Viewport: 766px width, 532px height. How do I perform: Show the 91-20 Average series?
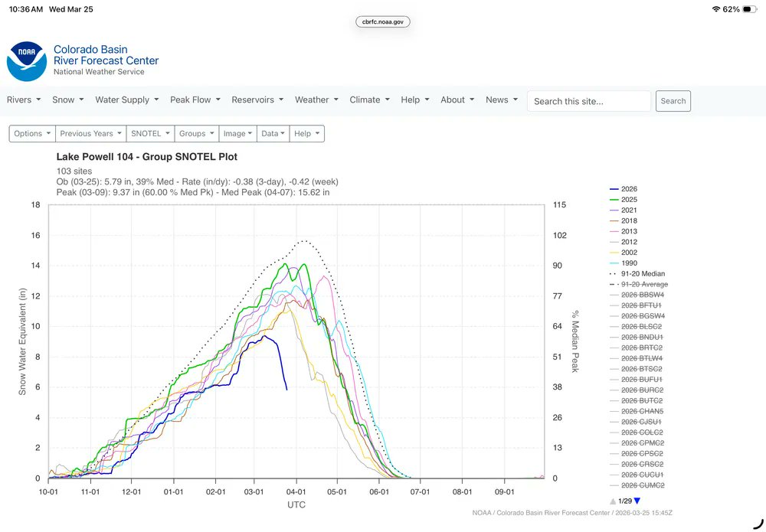point(643,284)
